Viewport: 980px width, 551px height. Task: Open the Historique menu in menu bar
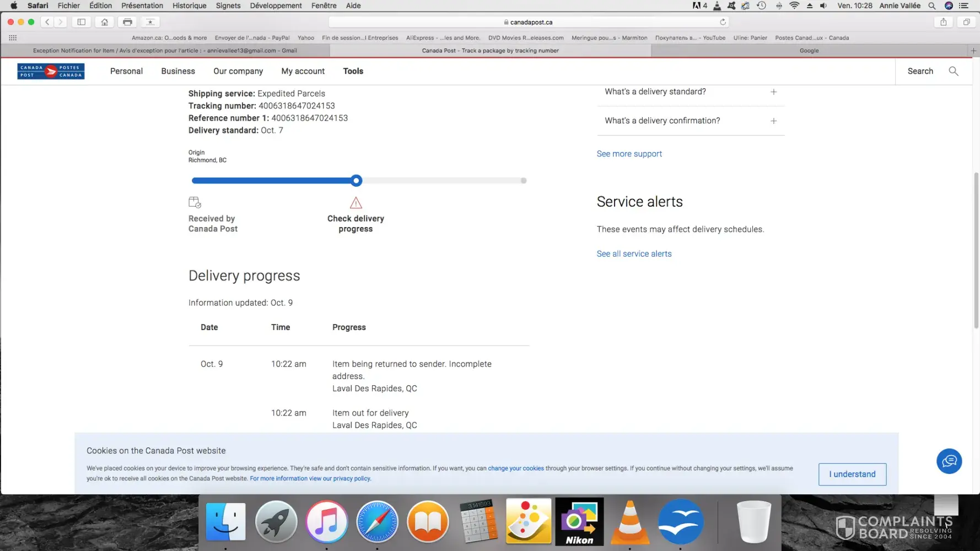(189, 6)
